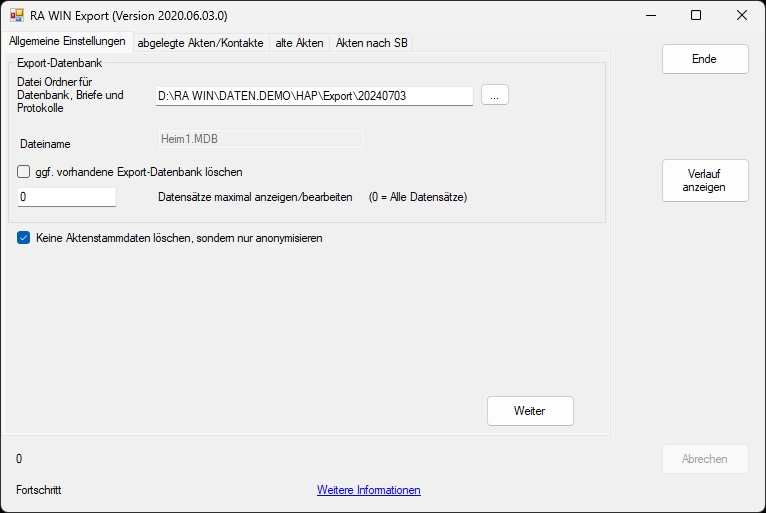Click the Datensätze maximal anzeigen/bearbeiten label
The height and width of the screenshot is (513, 766).
[x=255, y=197]
